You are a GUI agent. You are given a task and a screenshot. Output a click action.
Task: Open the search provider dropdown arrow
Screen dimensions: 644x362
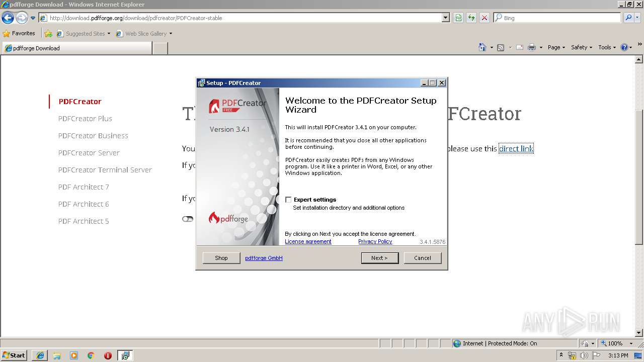[637, 18]
